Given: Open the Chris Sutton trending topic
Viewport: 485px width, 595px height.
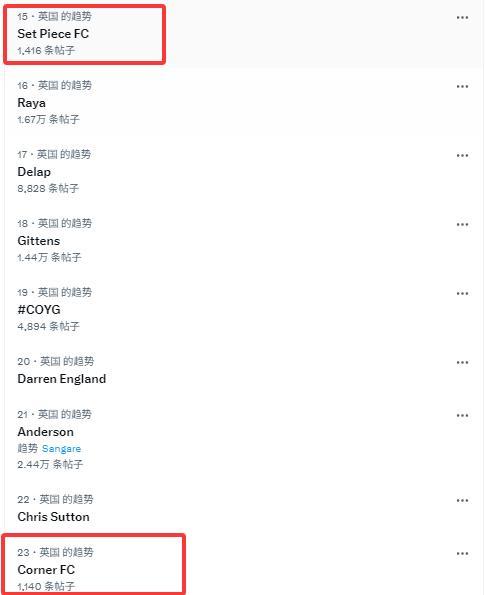Looking at the screenshot, I should [54, 517].
